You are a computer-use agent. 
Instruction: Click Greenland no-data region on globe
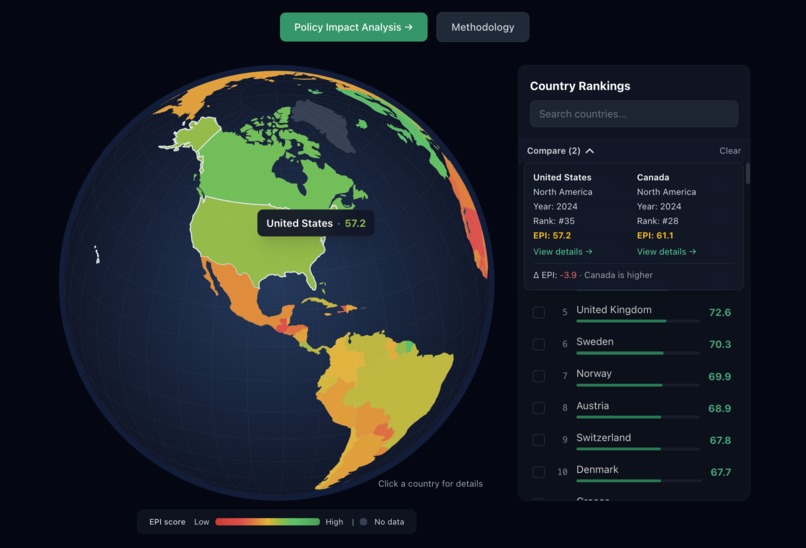[x=324, y=125]
